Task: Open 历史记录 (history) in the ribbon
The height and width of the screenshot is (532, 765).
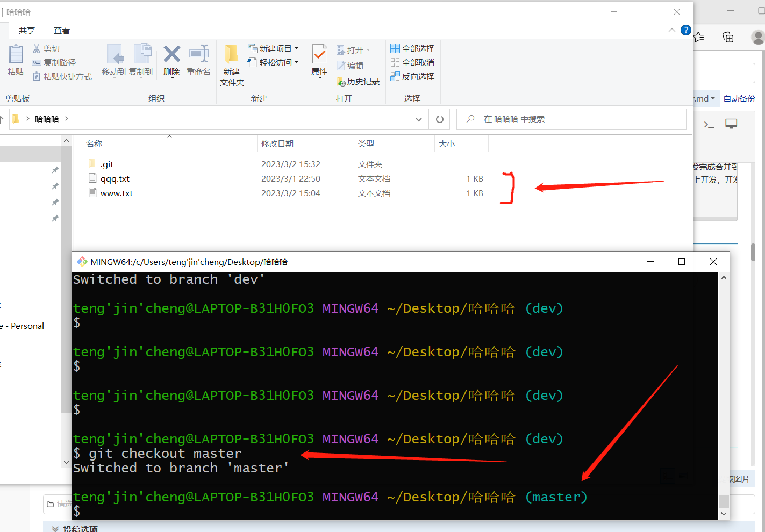Action: tap(358, 82)
